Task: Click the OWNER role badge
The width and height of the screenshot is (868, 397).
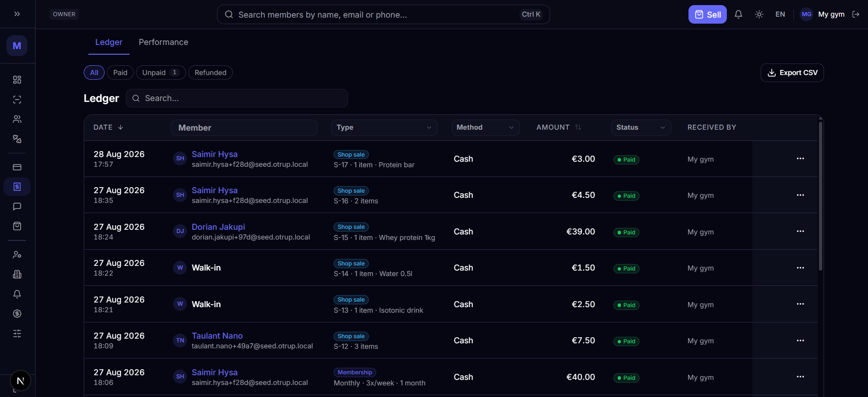Action: click(x=64, y=14)
